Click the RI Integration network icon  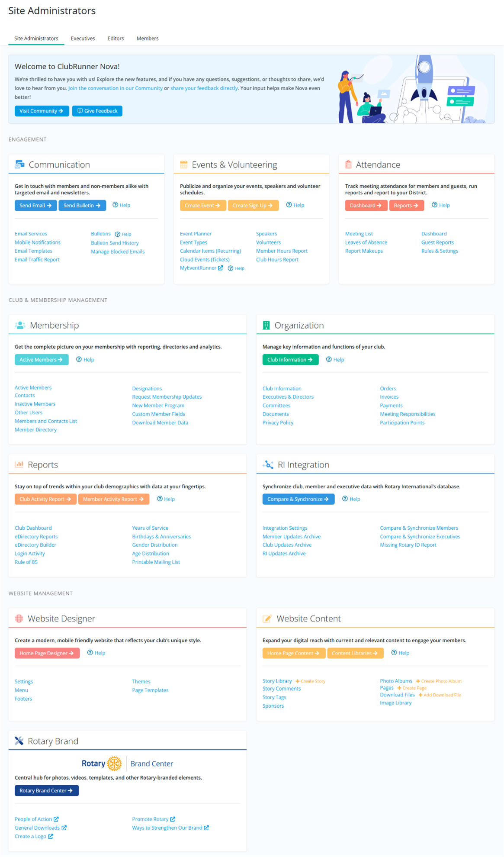(268, 464)
